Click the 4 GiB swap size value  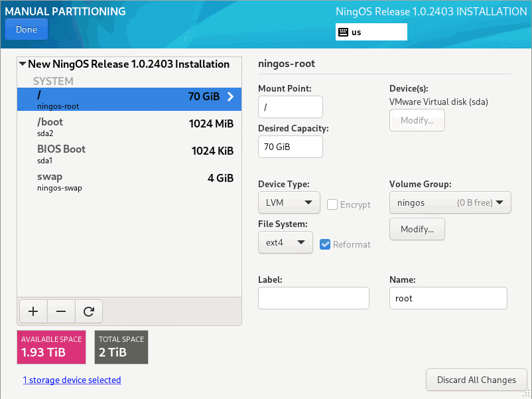tap(220, 179)
